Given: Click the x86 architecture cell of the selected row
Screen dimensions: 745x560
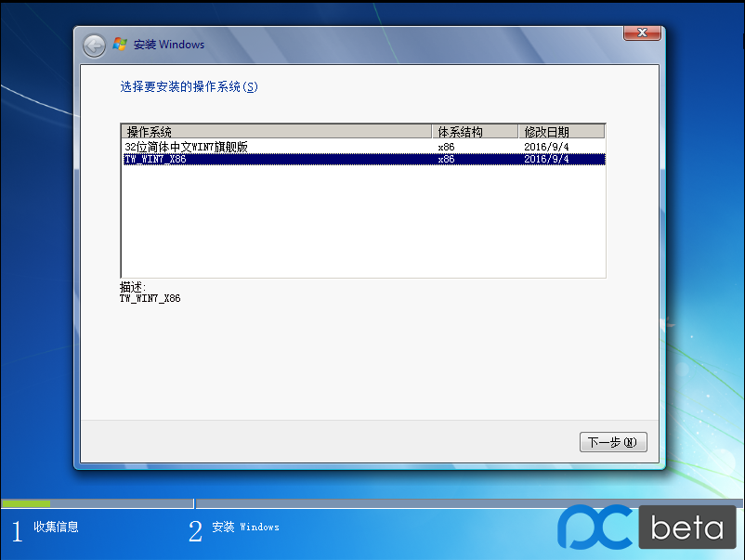Looking at the screenshot, I should (446, 159).
